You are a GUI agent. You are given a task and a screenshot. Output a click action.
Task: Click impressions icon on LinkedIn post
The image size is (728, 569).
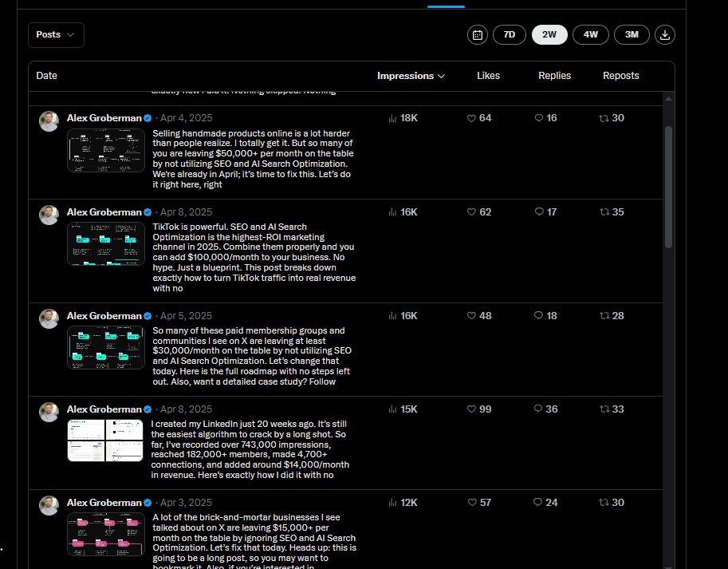click(392, 409)
